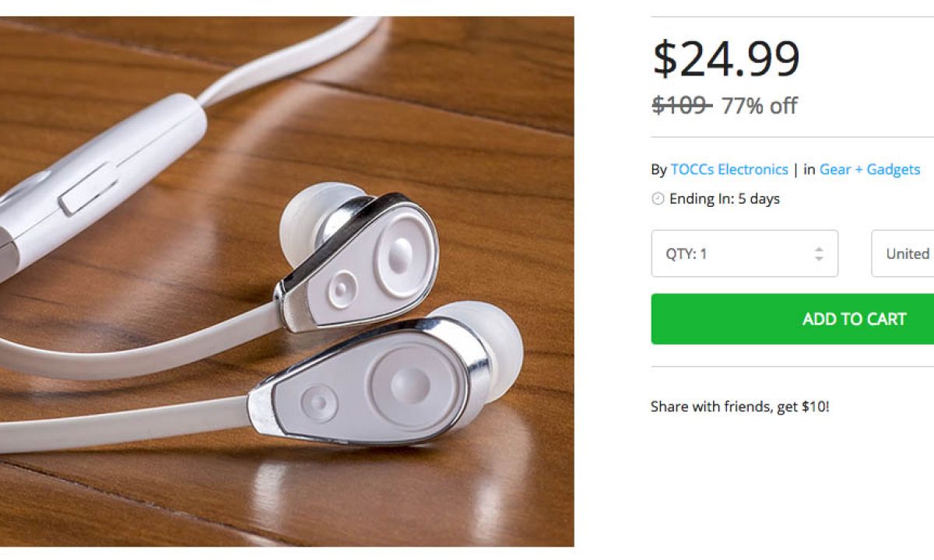Click the crossed-out $109 original price
Viewport: 934px width, 560px height.
[681, 105]
